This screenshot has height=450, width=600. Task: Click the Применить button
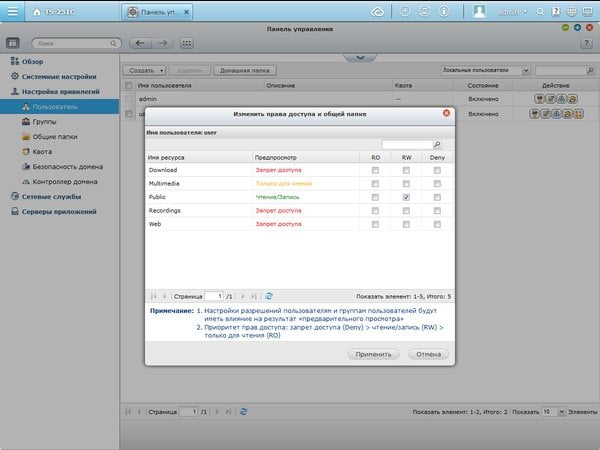(373, 354)
